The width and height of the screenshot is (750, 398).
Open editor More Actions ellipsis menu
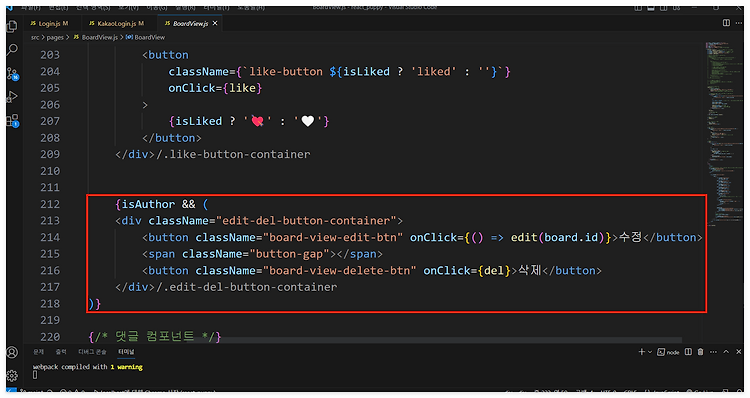[x=739, y=23]
